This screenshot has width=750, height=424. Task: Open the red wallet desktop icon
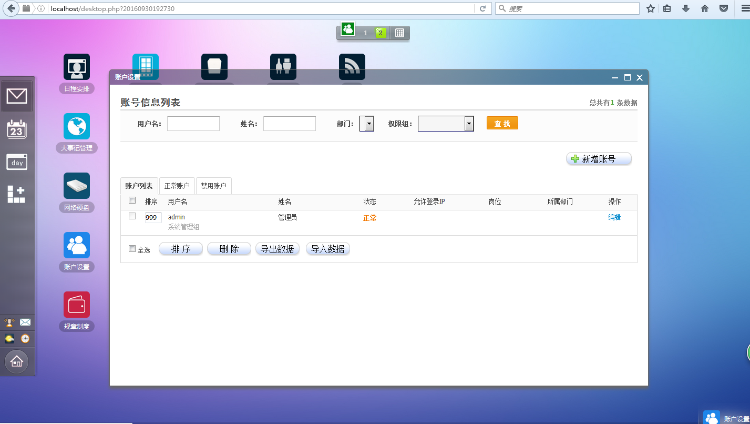[x=77, y=304]
